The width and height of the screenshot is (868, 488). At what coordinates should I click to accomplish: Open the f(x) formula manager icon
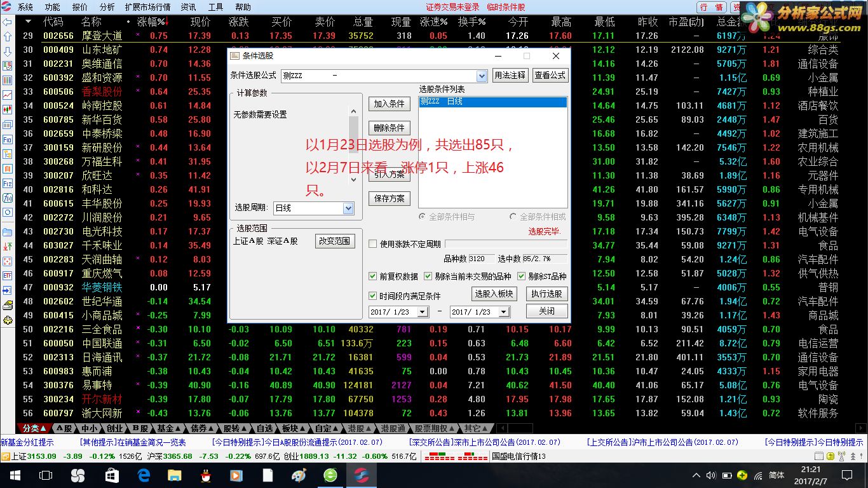pyautogui.click(x=8, y=198)
